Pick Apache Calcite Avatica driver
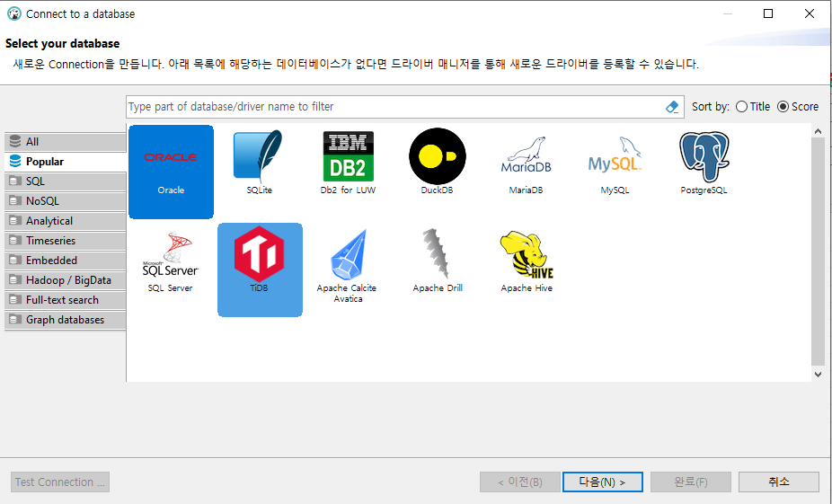The image size is (832, 504). 348,265
